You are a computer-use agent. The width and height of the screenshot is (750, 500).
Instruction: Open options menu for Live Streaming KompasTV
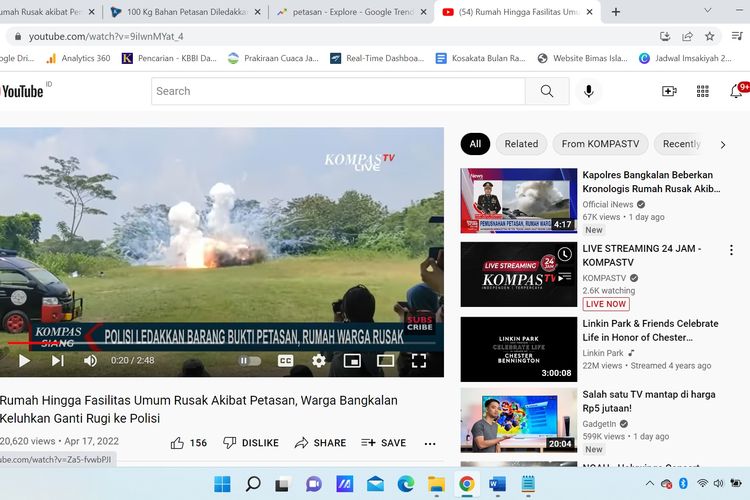point(731,250)
